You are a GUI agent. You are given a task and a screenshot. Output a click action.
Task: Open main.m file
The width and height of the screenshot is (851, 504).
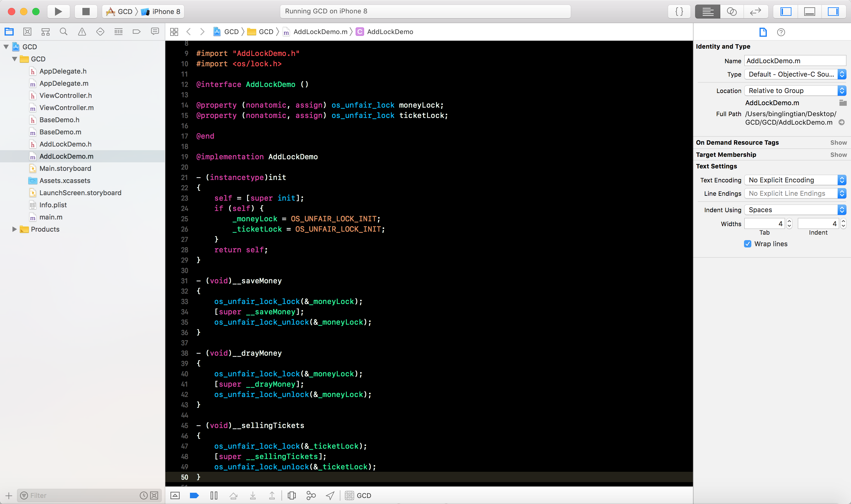pyautogui.click(x=51, y=217)
